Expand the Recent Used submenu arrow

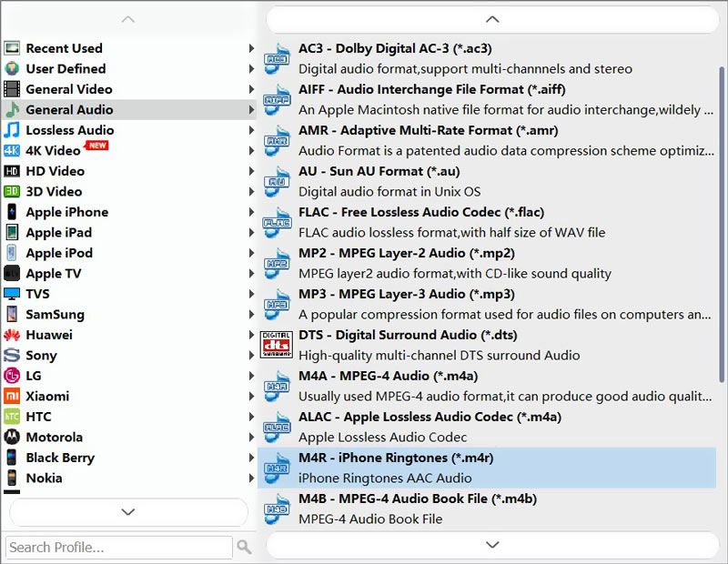pyautogui.click(x=251, y=48)
